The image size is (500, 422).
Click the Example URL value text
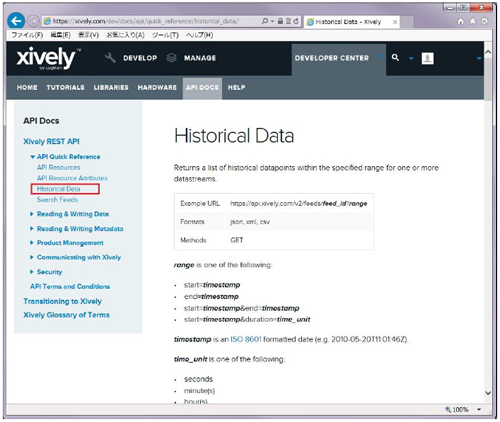[299, 203]
